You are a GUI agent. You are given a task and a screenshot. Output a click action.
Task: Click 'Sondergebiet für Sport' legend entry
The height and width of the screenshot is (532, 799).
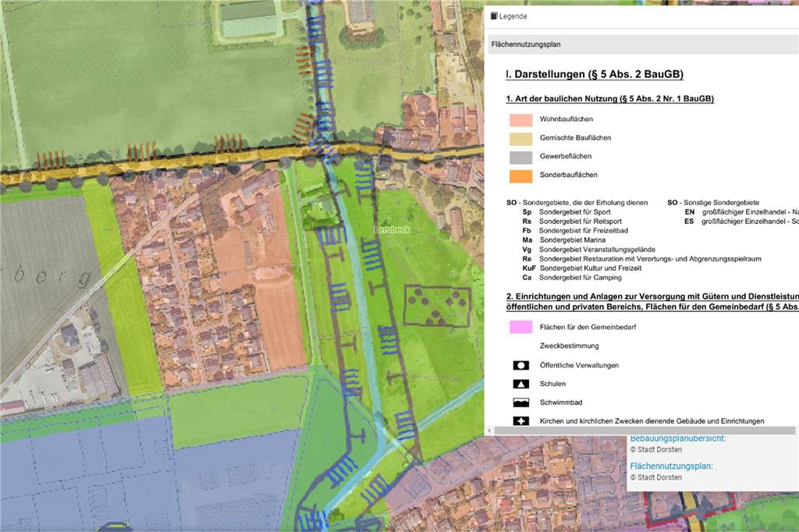[x=575, y=212]
